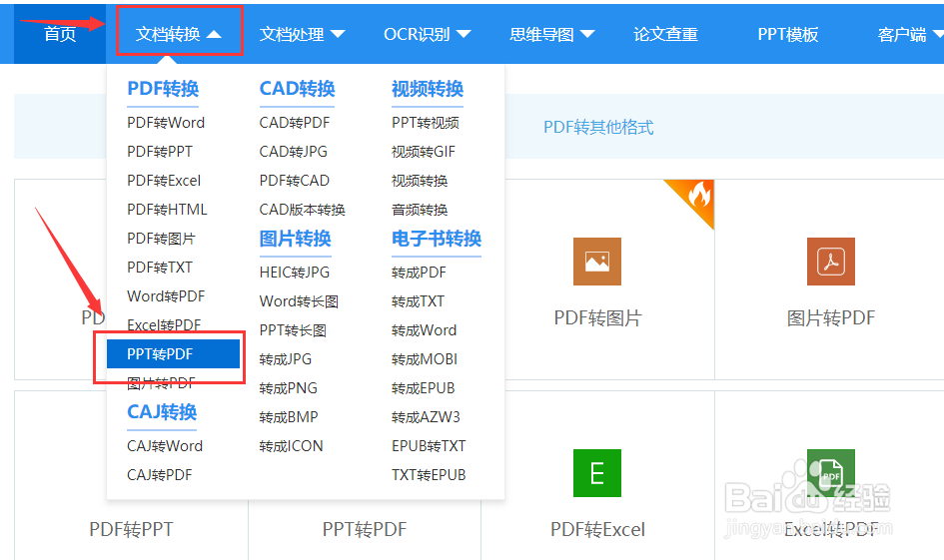Select PPT转PDF in the menu
944x560 pixels.
(174, 353)
